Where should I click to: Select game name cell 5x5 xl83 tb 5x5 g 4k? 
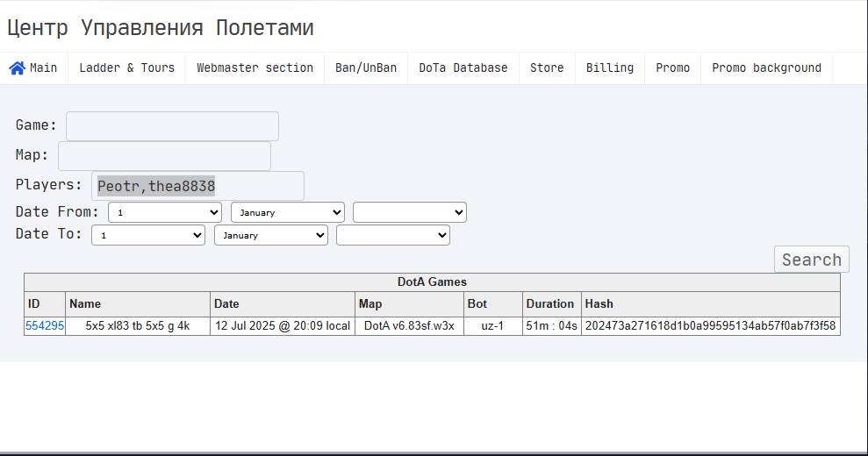[138, 326]
